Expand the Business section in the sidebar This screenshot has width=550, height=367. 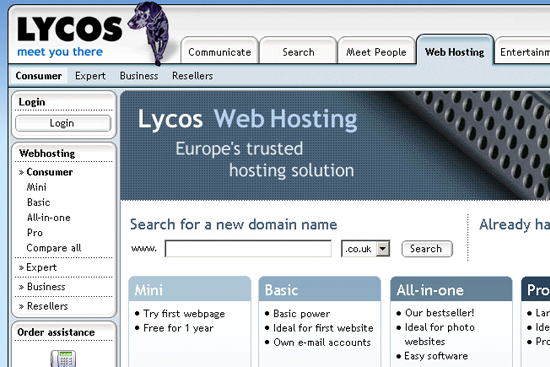pyautogui.click(x=42, y=287)
